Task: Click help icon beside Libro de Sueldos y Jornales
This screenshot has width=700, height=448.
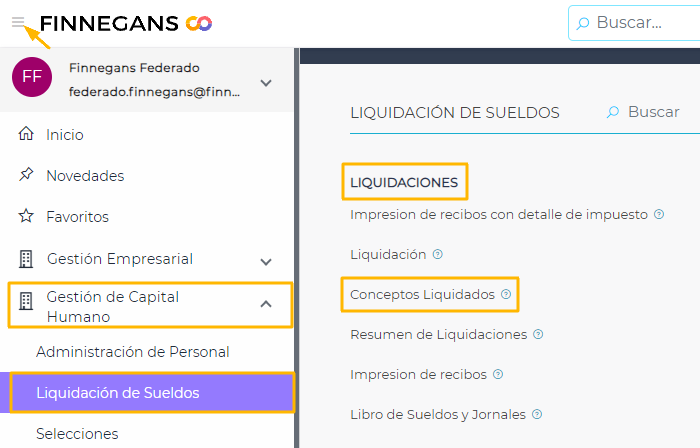Action: pyautogui.click(x=537, y=415)
